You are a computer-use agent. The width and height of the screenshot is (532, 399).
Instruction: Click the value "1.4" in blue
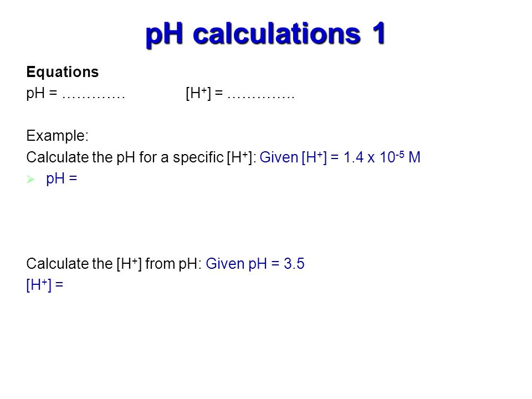click(354, 157)
